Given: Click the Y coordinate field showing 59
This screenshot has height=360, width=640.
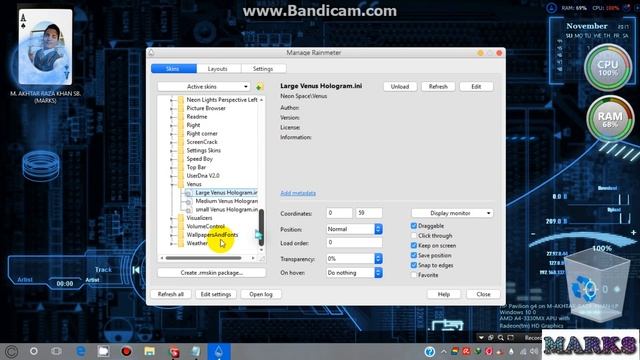Looking at the screenshot, I should click(x=369, y=213).
